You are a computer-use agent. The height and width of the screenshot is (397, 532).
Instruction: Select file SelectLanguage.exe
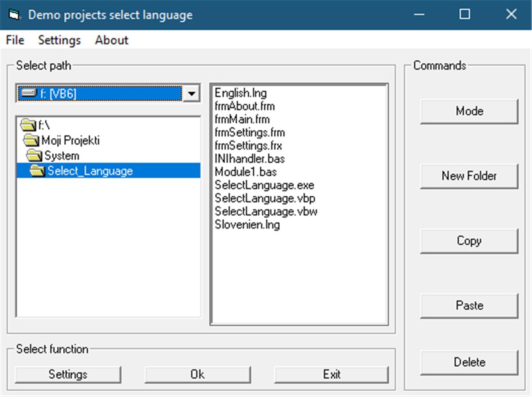pyautogui.click(x=265, y=185)
